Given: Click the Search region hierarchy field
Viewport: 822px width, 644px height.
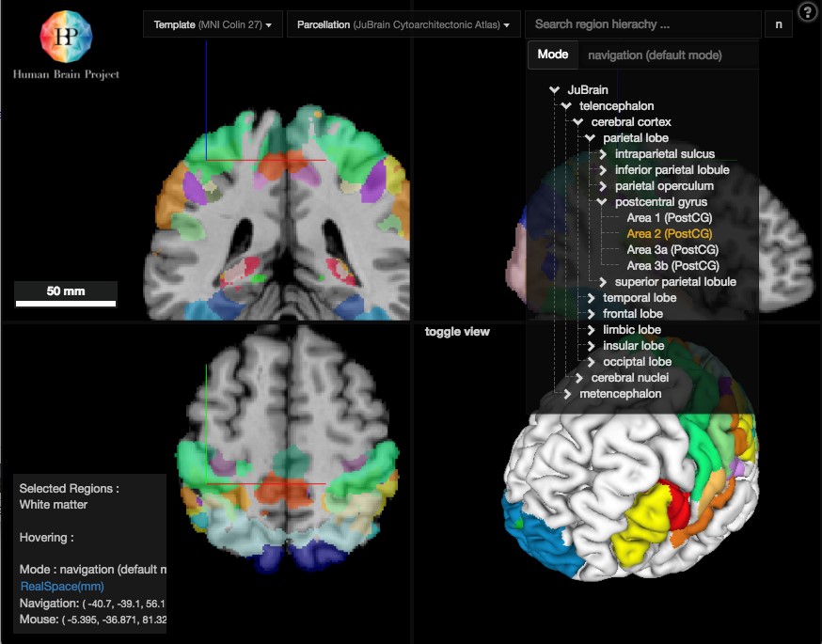Looking at the screenshot, I should pyautogui.click(x=642, y=24).
